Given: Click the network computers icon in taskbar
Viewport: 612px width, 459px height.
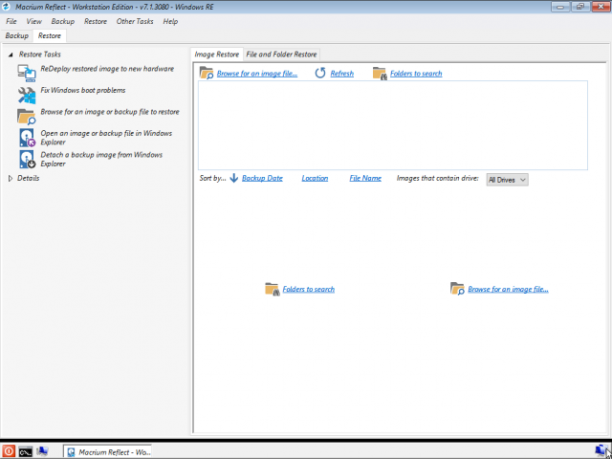Looking at the screenshot, I should click(42, 452).
